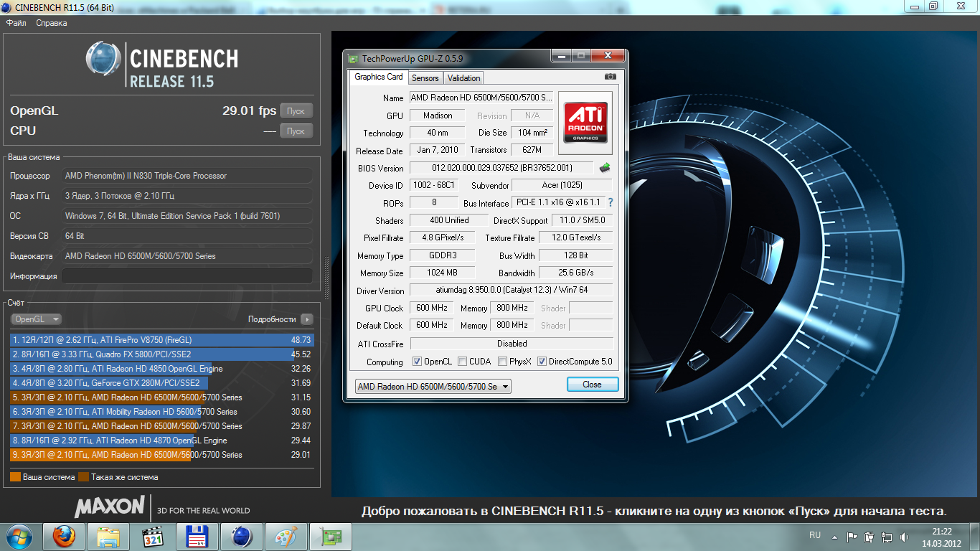
Task: Click the volume tray icon
Action: coord(905,537)
